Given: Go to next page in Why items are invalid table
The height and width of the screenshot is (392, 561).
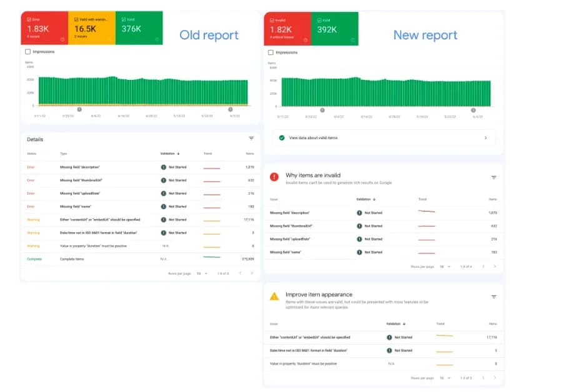Looking at the screenshot, I should (x=495, y=267).
